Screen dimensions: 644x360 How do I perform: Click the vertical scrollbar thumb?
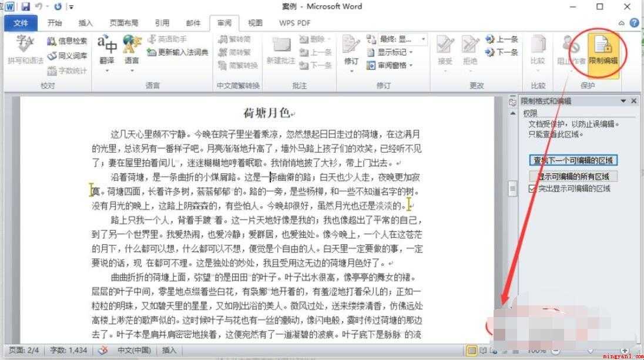(512, 189)
